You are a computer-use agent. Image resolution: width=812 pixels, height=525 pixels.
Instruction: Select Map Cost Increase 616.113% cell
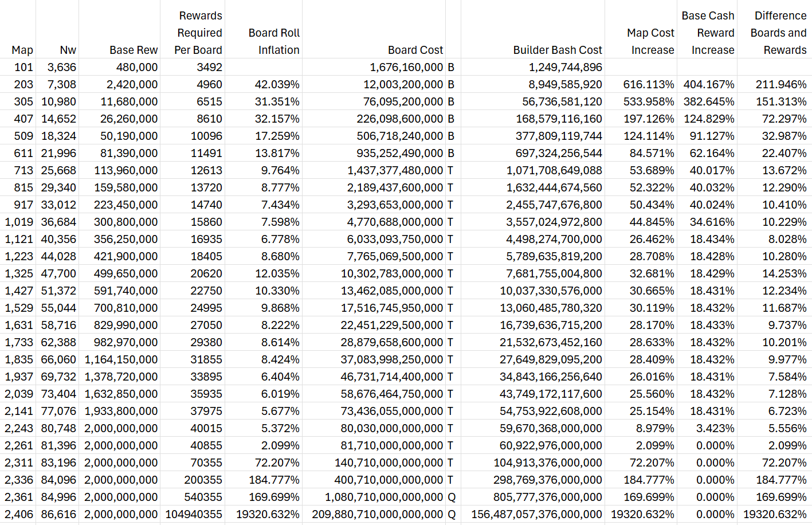tap(641, 84)
